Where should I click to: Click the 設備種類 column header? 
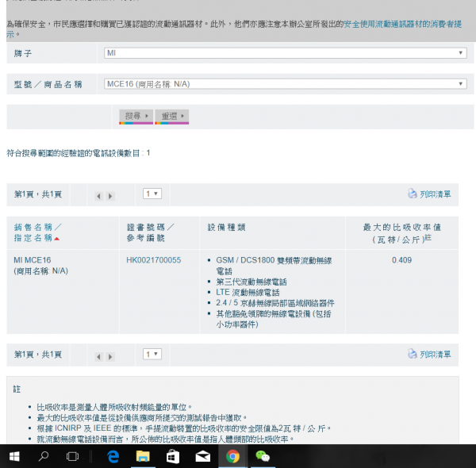point(226,228)
